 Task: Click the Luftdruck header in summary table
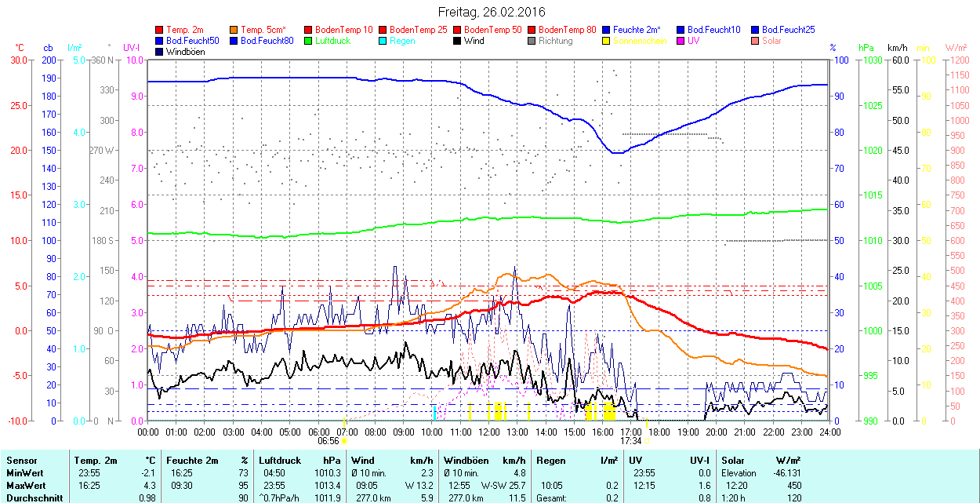[x=278, y=461]
